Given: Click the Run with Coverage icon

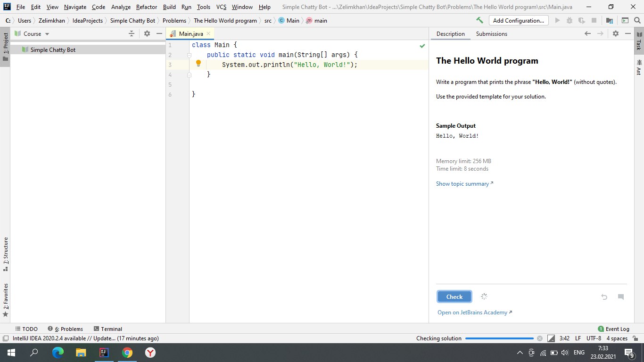Looking at the screenshot, I should (582, 20).
